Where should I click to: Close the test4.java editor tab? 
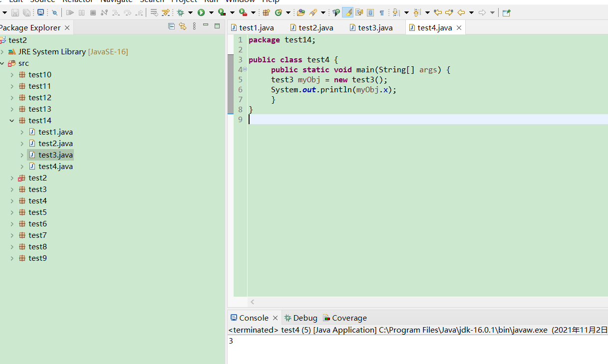[x=459, y=28]
